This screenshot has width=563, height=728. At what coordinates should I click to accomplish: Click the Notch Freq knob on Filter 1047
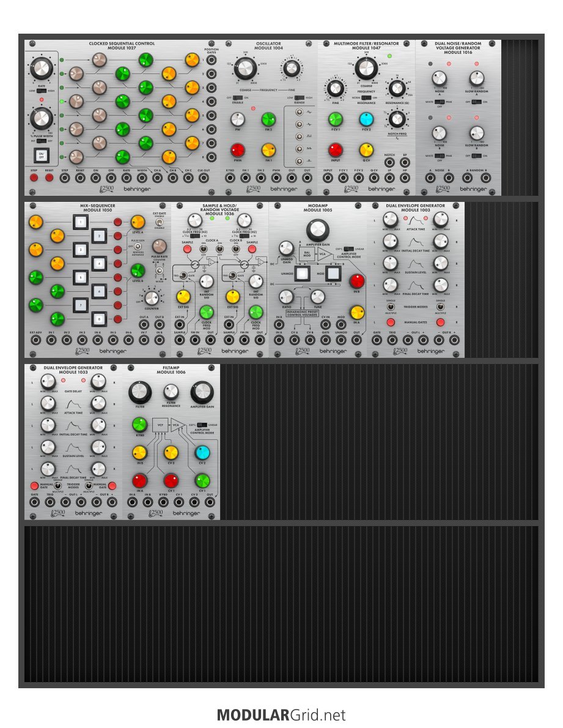[397, 119]
